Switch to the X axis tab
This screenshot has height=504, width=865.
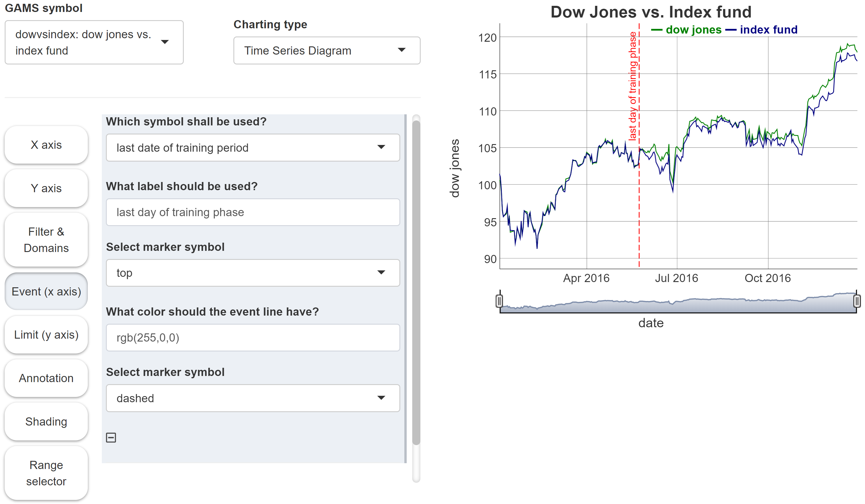46,145
